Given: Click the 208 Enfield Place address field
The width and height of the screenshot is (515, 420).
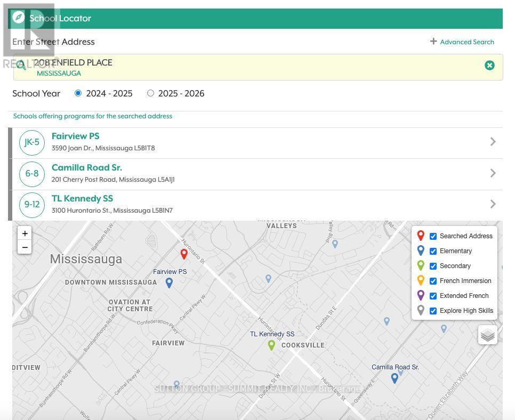Looking at the screenshot, I should (258, 67).
